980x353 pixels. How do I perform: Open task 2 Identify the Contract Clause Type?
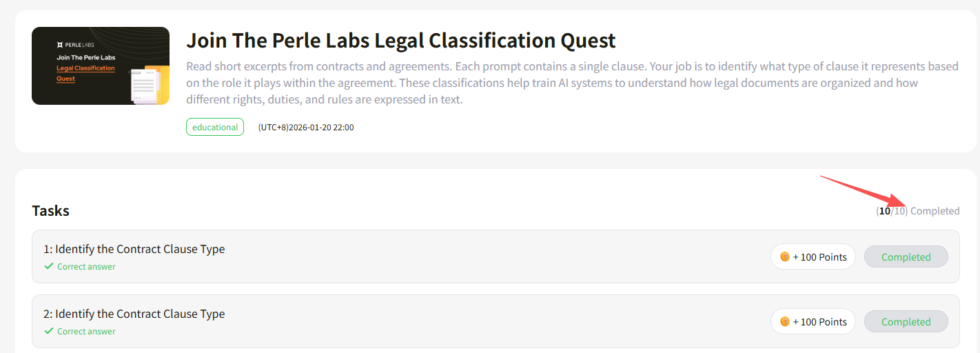(x=134, y=314)
